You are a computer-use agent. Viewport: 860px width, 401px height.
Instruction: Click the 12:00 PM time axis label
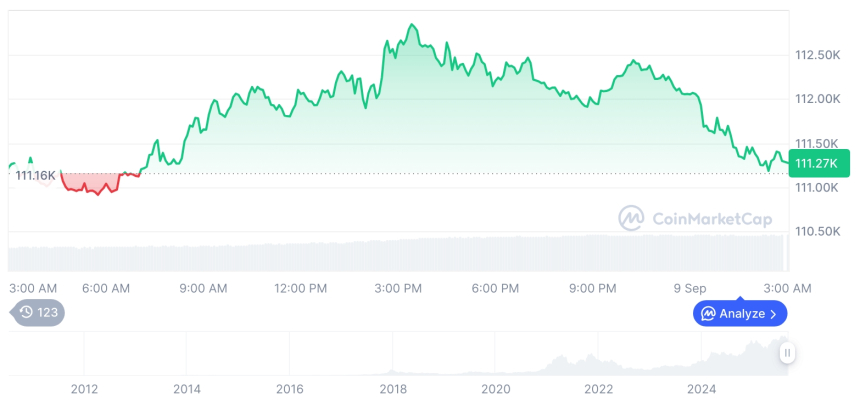tap(300, 288)
